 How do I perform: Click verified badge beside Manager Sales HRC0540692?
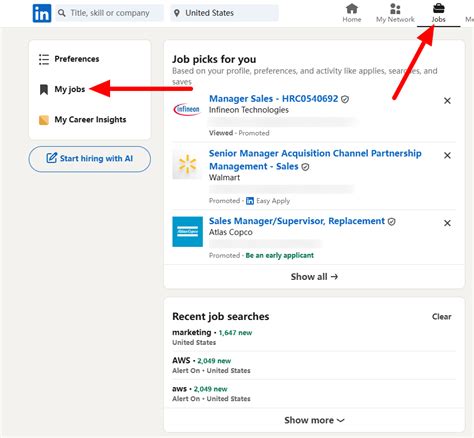click(345, 99)
